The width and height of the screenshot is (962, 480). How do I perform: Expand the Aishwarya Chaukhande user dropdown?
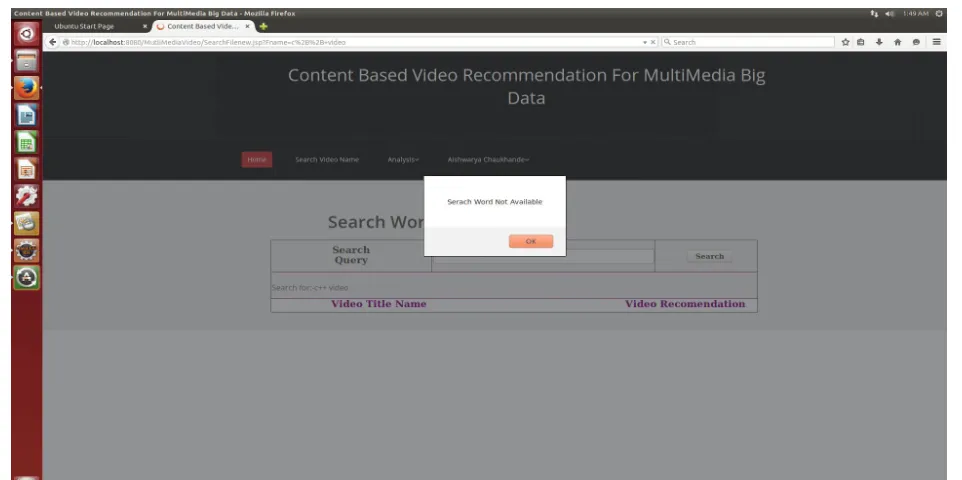488,160
